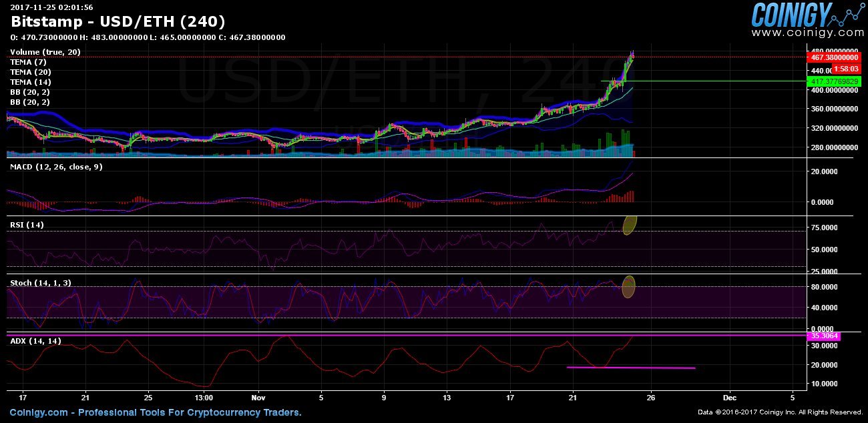The image size is (868, 423).
Task: Click the red 467.38000000 current price tag
Action: pyautogui.click(x=833, y=58)
